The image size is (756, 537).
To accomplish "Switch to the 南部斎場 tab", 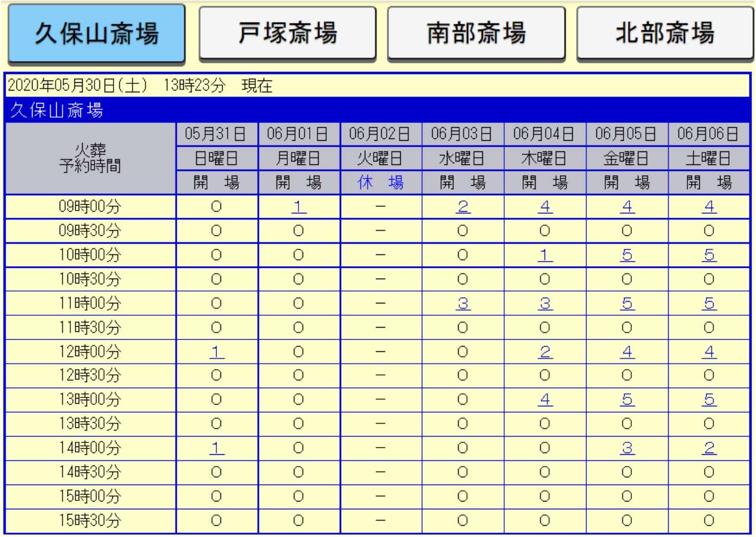I will tap(476, 33).
